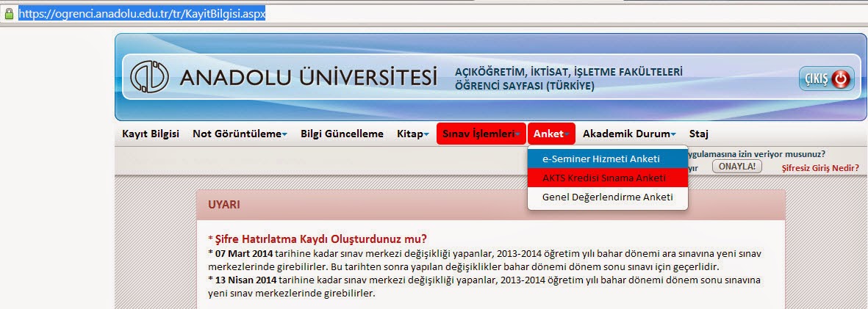The width and height of the screenshot is (868, 309).
Task: Open the Staj menu item
Action: 699,134
